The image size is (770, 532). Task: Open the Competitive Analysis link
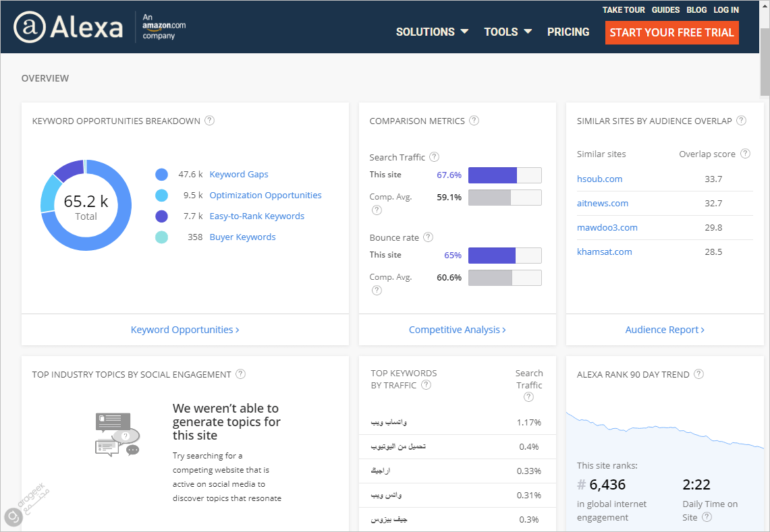[457, 330]
